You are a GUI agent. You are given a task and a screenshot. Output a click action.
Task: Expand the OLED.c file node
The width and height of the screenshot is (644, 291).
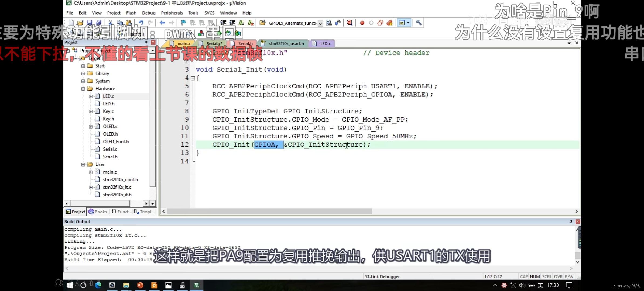[91, 126]
